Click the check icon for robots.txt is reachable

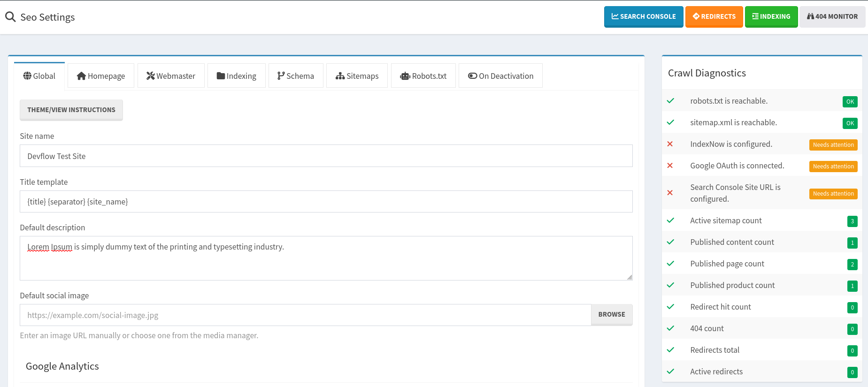pos(670,101)
